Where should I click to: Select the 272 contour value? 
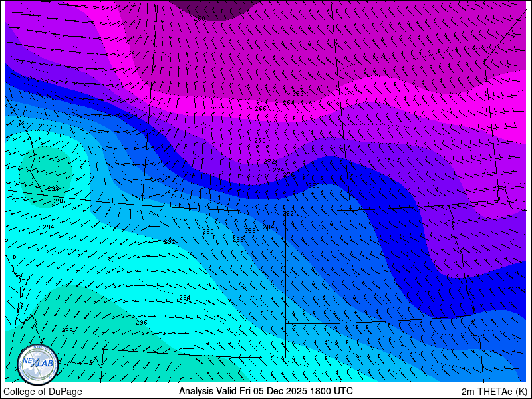(269, 161)
